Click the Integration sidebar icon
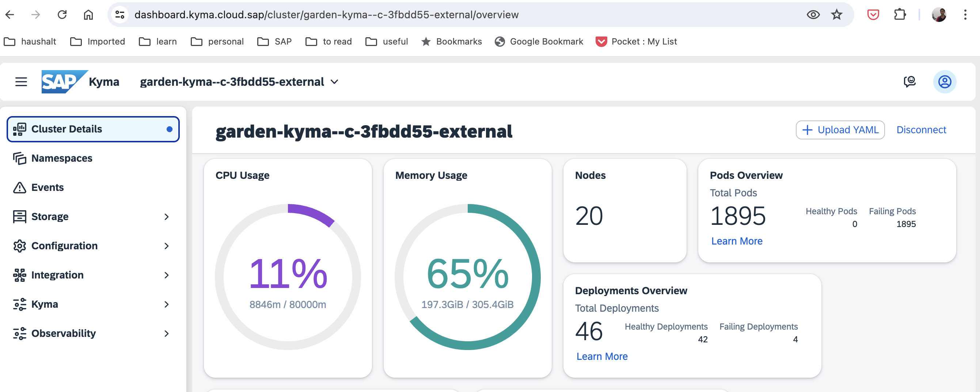The width and height of the screenshot is (980, 392). (20, 276)
